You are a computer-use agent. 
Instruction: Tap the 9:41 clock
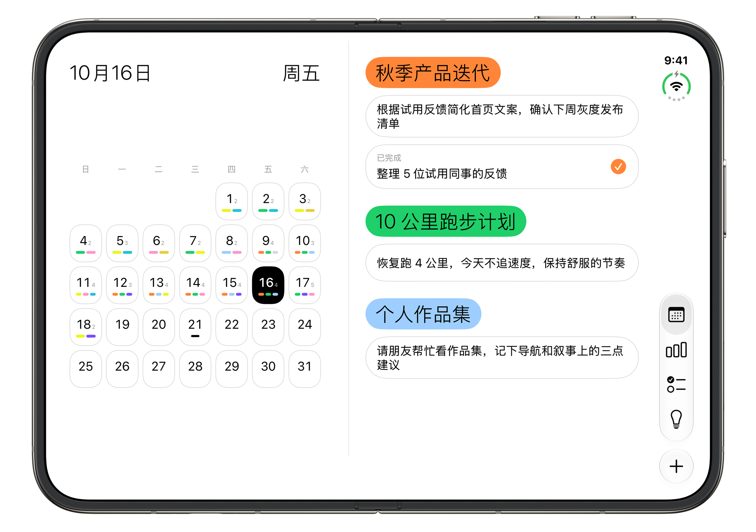(676, 60)
